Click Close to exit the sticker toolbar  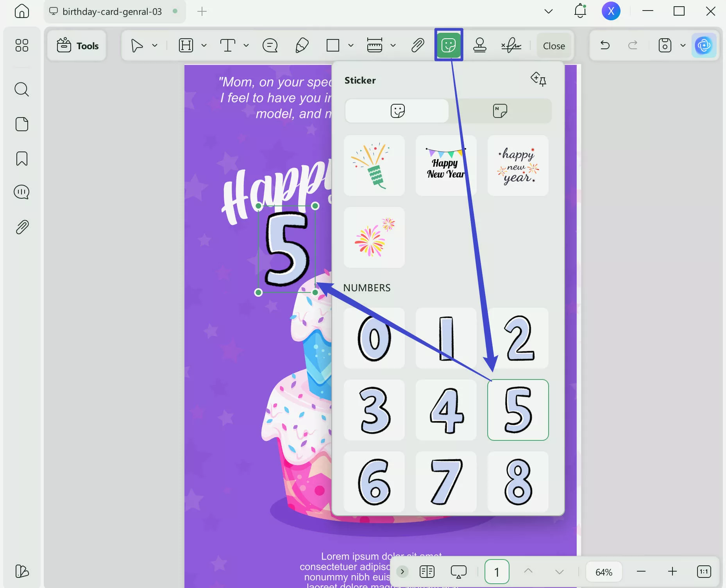tap(554, 45)
